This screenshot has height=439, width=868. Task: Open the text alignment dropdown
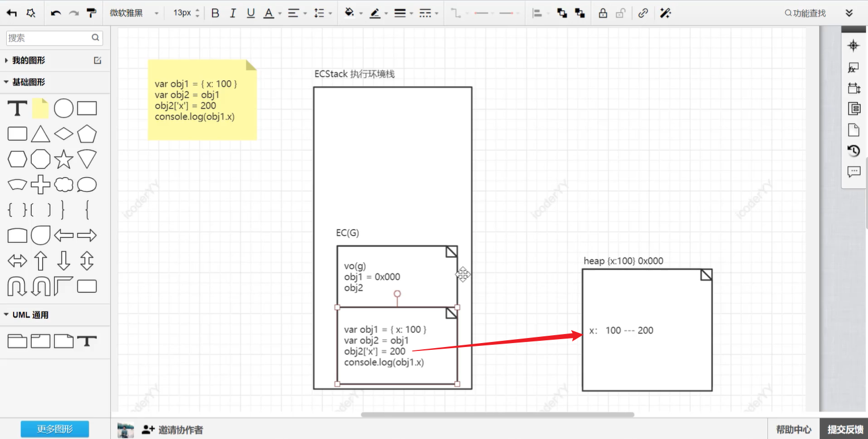point(297,13)
